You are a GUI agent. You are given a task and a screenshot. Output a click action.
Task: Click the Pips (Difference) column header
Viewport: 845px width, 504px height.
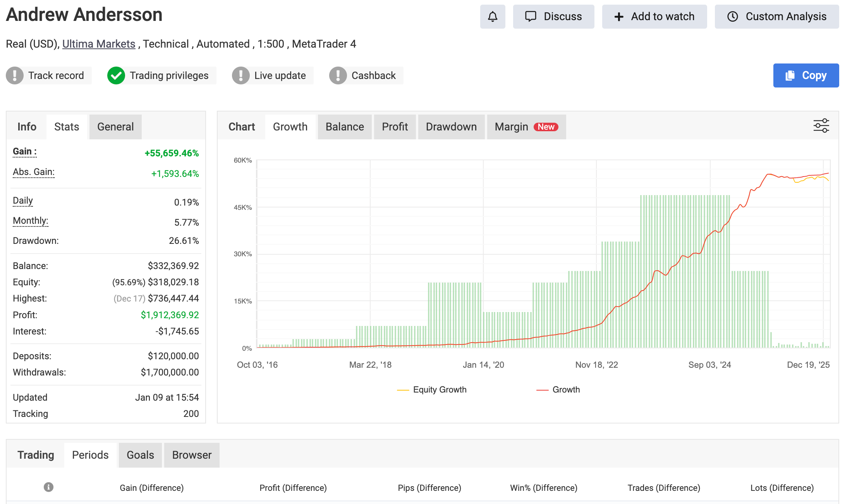(429, 488)
